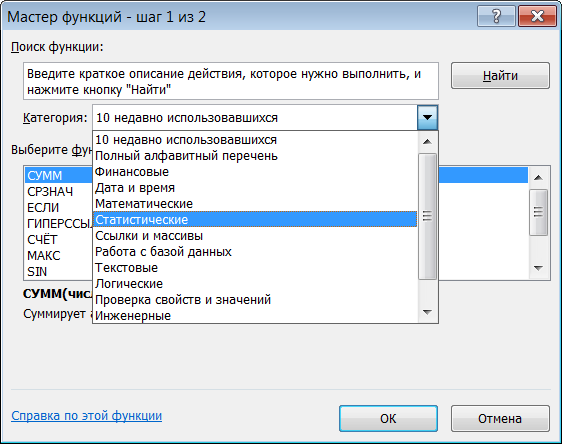Image resolution: width=562 pixels, height=444 pixels.
Task: Click function list scroll down arrow
Action: pos(538,268)
